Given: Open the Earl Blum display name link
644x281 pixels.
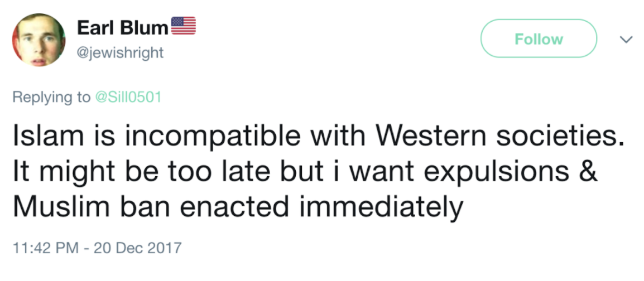Looking at the screenshot, I should (122, 27).
